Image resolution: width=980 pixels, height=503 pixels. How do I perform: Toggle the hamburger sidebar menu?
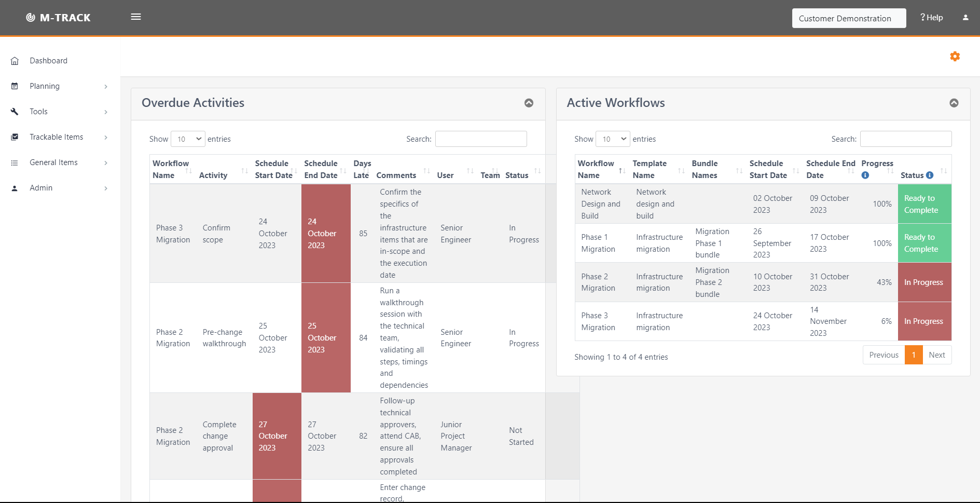click(136, 17)
